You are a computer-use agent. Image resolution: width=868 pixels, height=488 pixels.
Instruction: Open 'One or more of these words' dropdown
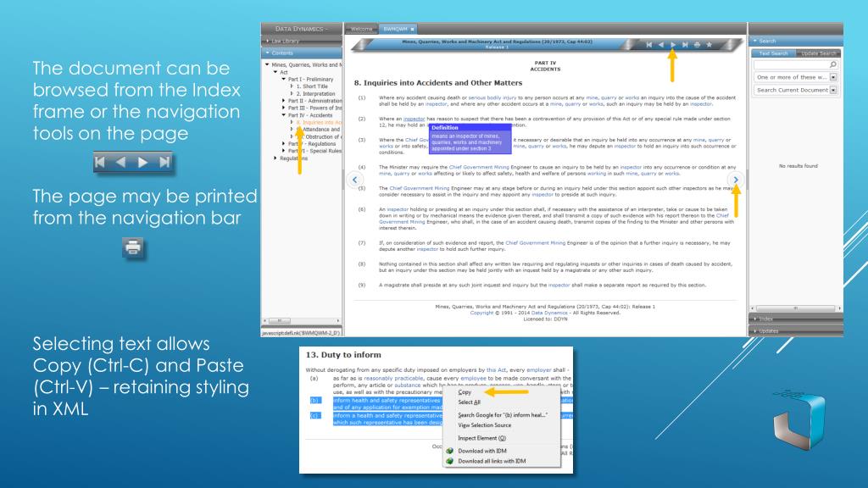pyautogui.click(x=833, y=77)
